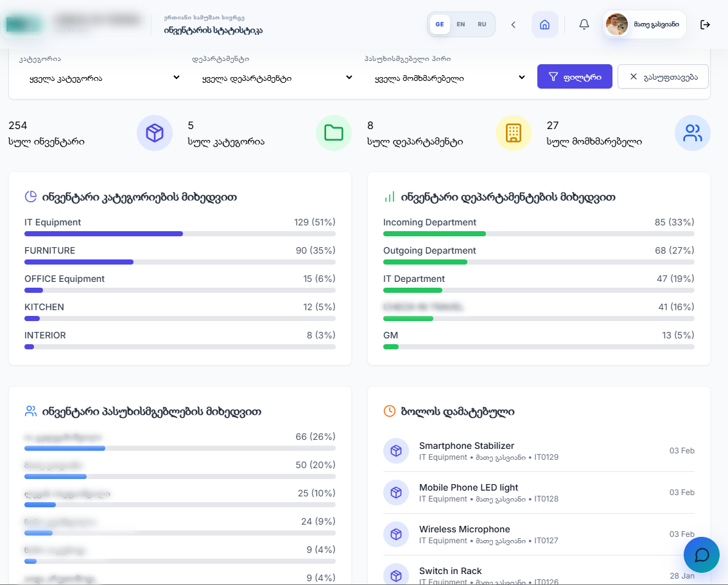Image resolution: width=728 pixels, height=585 pixels.
Task: Switch language to EN
Action: (x=460, y=24)
